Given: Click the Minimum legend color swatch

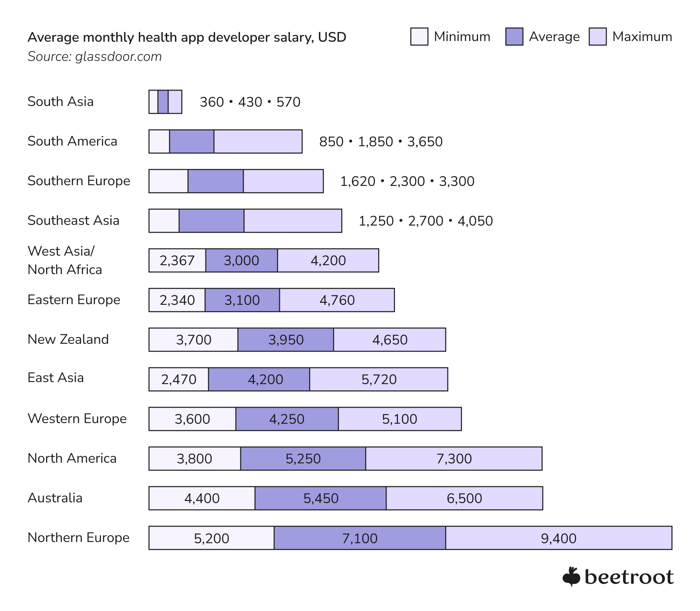Looking at the screenshot, I should pos(419,37).
